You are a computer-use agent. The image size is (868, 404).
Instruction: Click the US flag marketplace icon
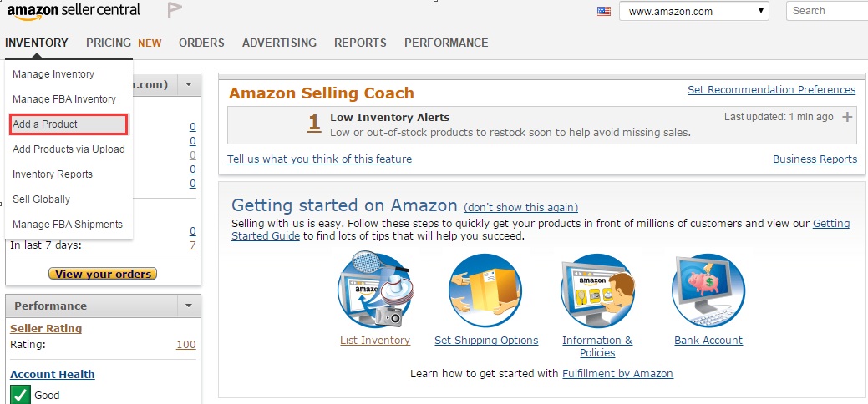(x=603, y=11)
